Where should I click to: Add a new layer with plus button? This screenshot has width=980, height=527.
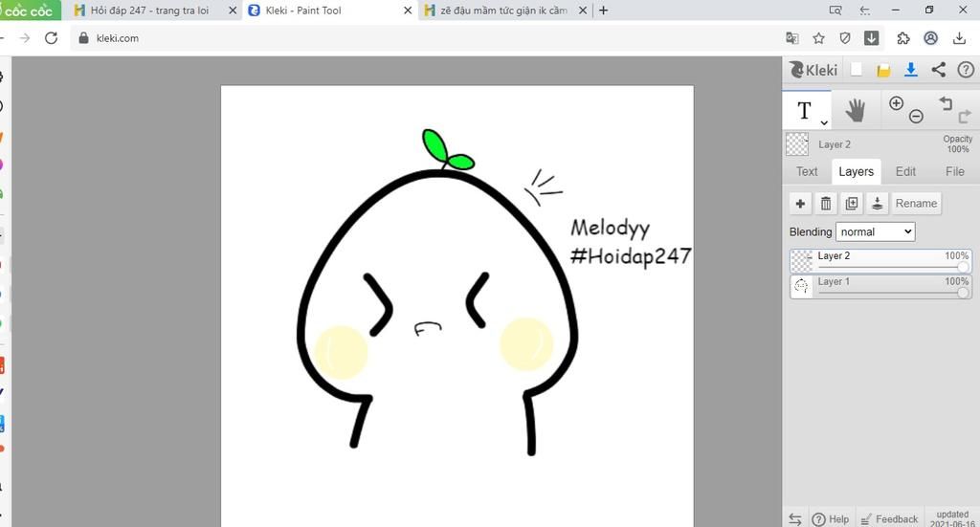(x=800, y=204)
